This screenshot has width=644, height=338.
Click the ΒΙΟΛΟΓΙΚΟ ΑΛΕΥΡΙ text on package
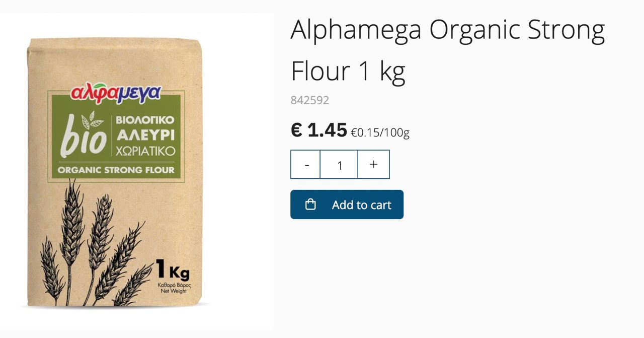145,128
